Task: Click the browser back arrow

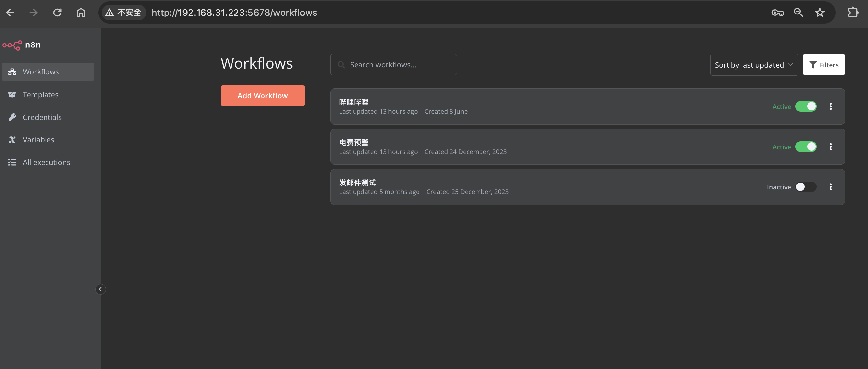Action: tap(10, 13)
